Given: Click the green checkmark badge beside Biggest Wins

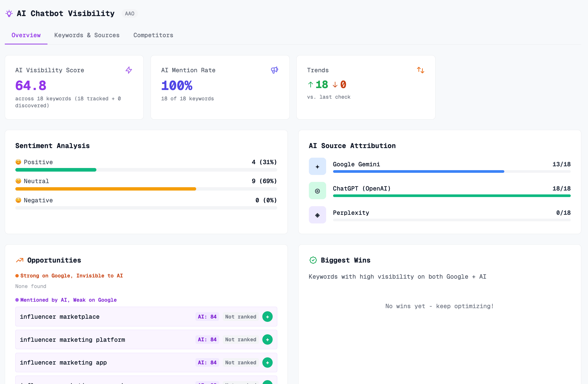Looking at the screenshot, I should tap(313, 260).
